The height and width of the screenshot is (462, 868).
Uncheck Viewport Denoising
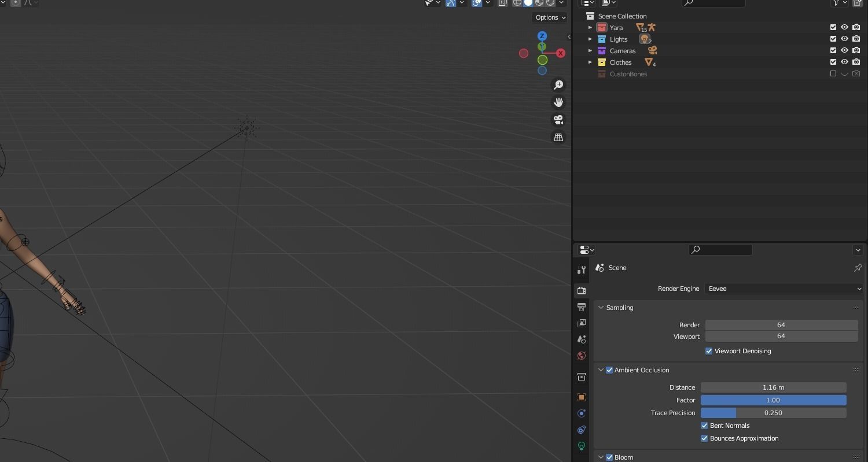[709, 351]
